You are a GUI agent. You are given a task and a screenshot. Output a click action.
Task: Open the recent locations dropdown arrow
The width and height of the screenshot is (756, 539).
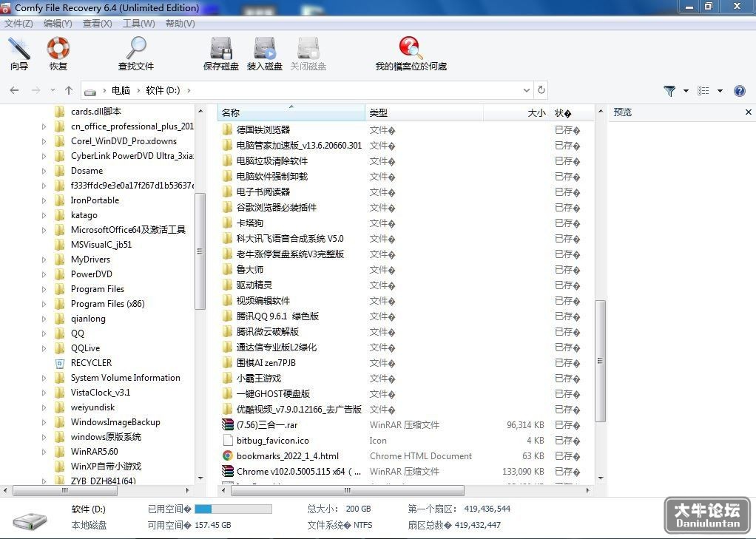[x=53, y=90]
